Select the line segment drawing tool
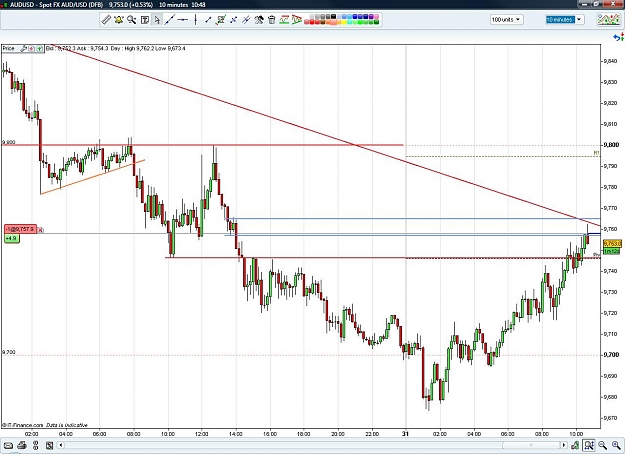 (x=208, y=20)
